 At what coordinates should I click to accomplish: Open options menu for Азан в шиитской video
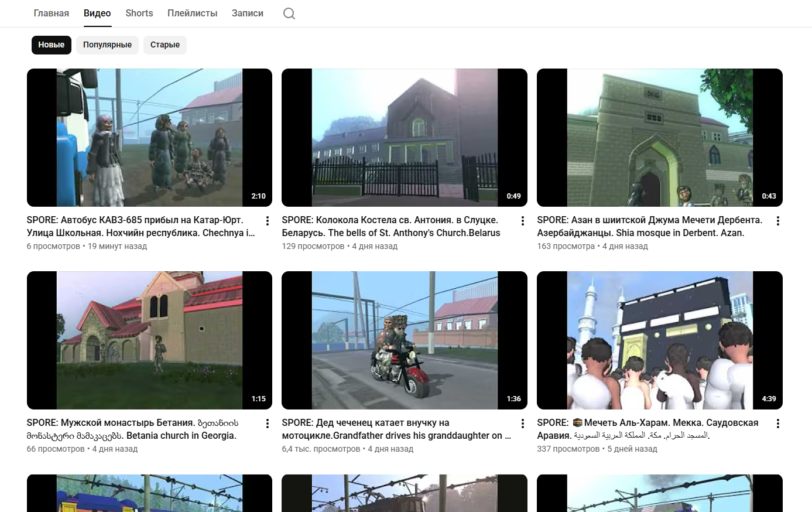tap(778, 221)
